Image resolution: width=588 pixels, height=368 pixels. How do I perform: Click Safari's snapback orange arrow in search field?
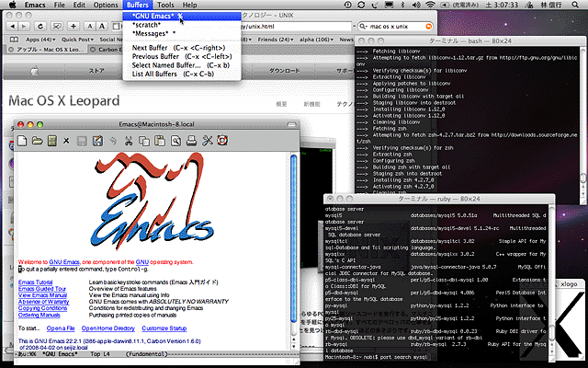point(429,27)
